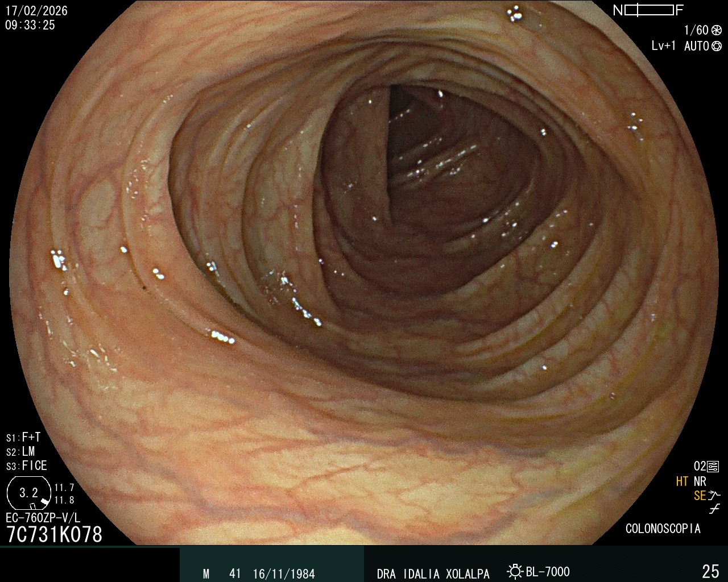The height and width of the screenshot is (582, 728).
Task: Click the scope model label EC-760ZP-V/L
Action: click(x=42, y=518)
